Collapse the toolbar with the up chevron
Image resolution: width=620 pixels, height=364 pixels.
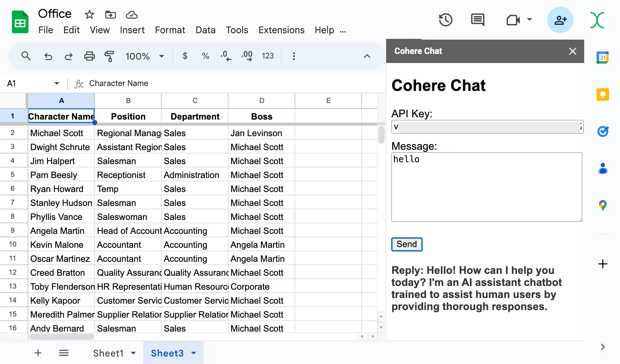(367, 56)
